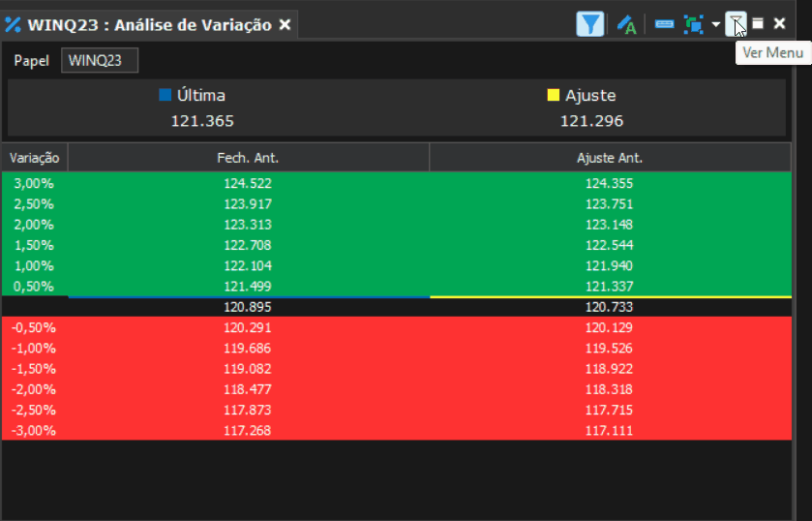Toggle the blue filter funnel icon
This screenshot has height=521, width=812.
pos(589,24)
